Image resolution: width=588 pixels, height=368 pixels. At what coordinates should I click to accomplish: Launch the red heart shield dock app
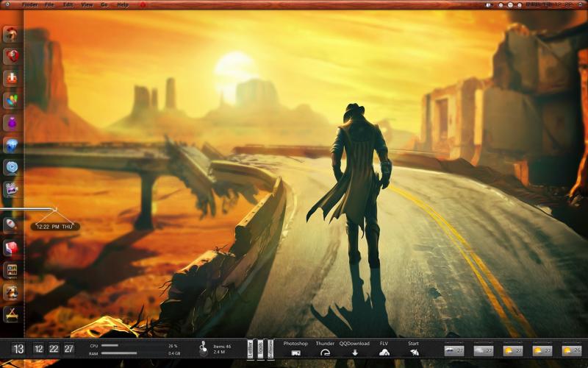(12, 56)
